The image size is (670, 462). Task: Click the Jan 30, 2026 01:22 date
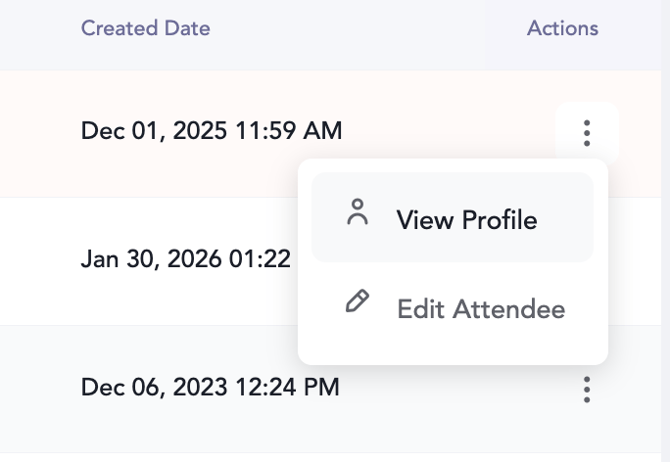point(185,260)
